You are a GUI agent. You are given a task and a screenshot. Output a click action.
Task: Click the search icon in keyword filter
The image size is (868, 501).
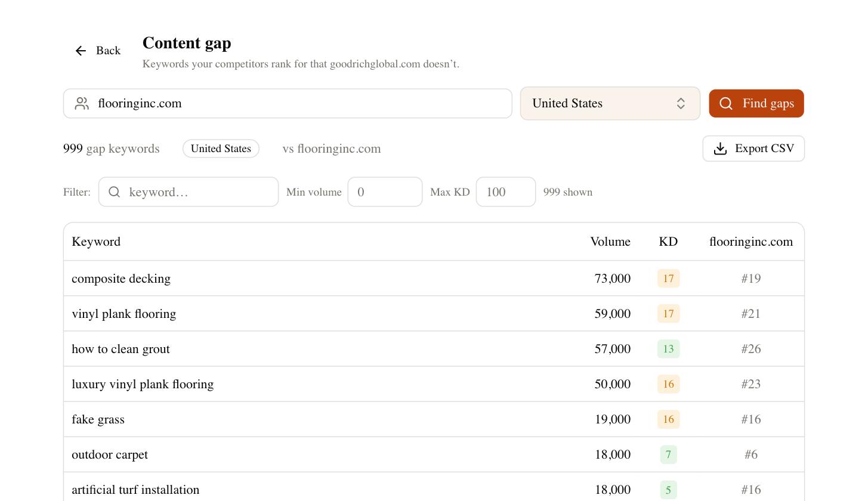[115, 191]
